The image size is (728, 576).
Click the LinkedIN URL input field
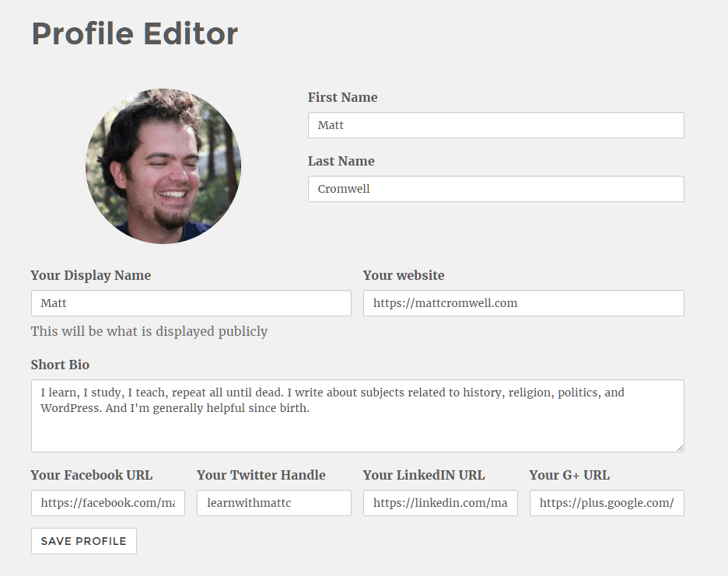pyautogui.click(x=440, y=503)
